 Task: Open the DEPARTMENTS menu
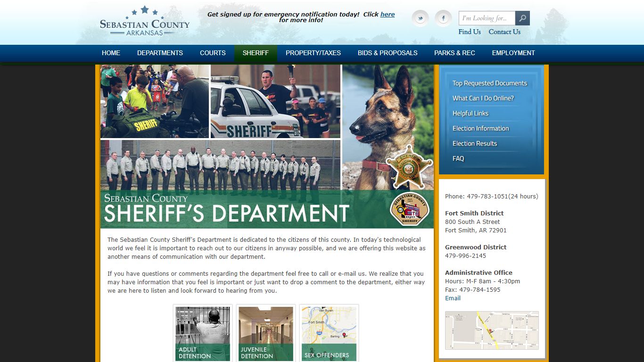point(160,53)
